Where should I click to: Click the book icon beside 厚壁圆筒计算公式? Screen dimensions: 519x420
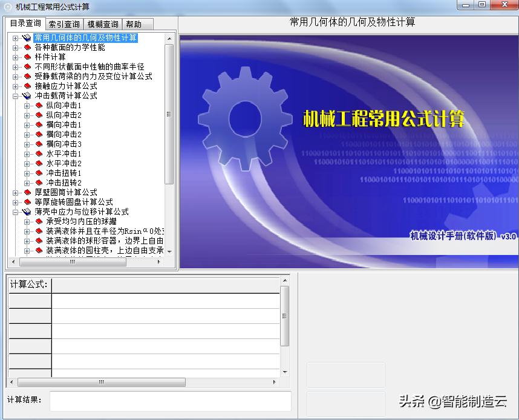(27, 192)
